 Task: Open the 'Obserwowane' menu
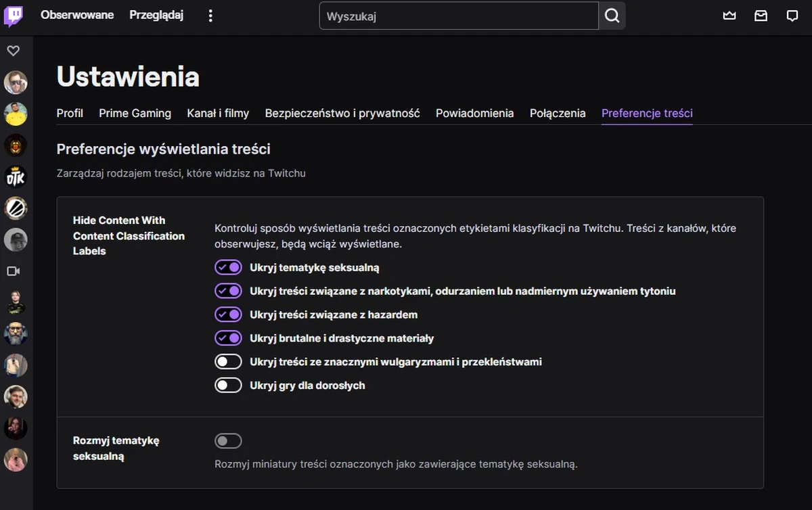pyautogui.click(x=76, y=15)
